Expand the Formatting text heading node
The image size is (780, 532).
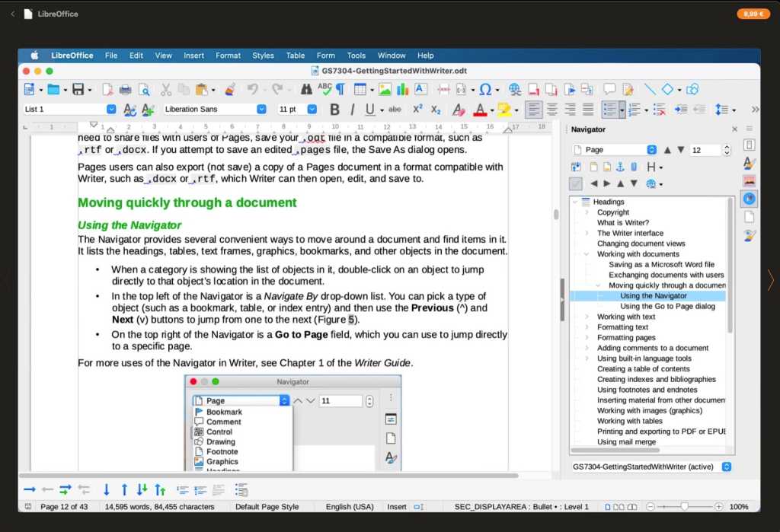587,327
